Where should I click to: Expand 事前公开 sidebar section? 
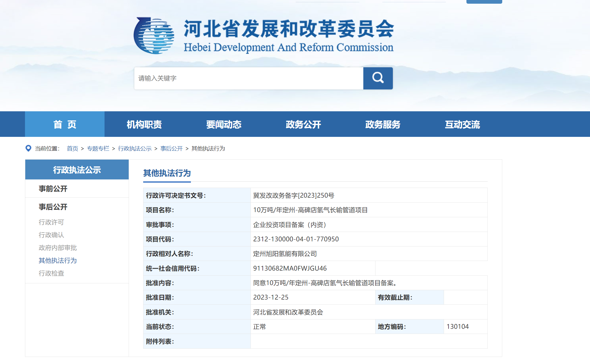[x=53, y=189]
